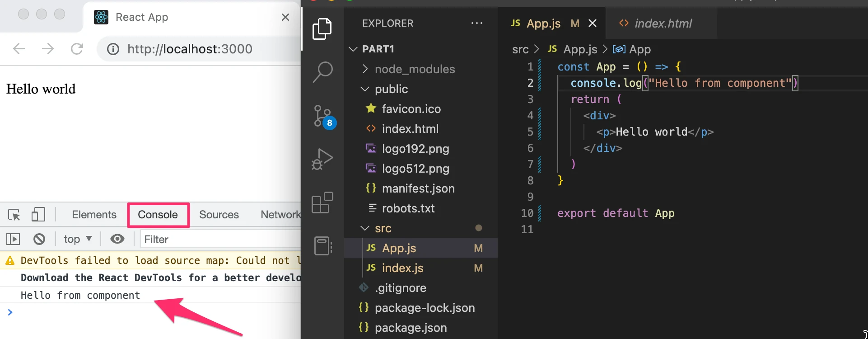Select the React App browser tab

click(191, 17)
